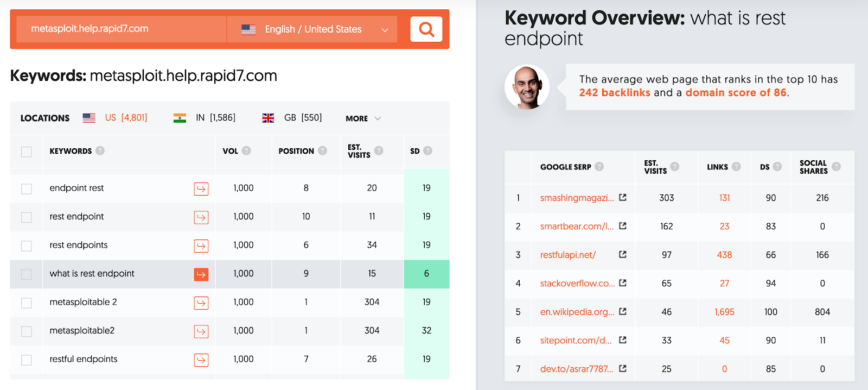Open the en.wikipedia.org SERP link
The image size is (868, 390).
(577, 312)
